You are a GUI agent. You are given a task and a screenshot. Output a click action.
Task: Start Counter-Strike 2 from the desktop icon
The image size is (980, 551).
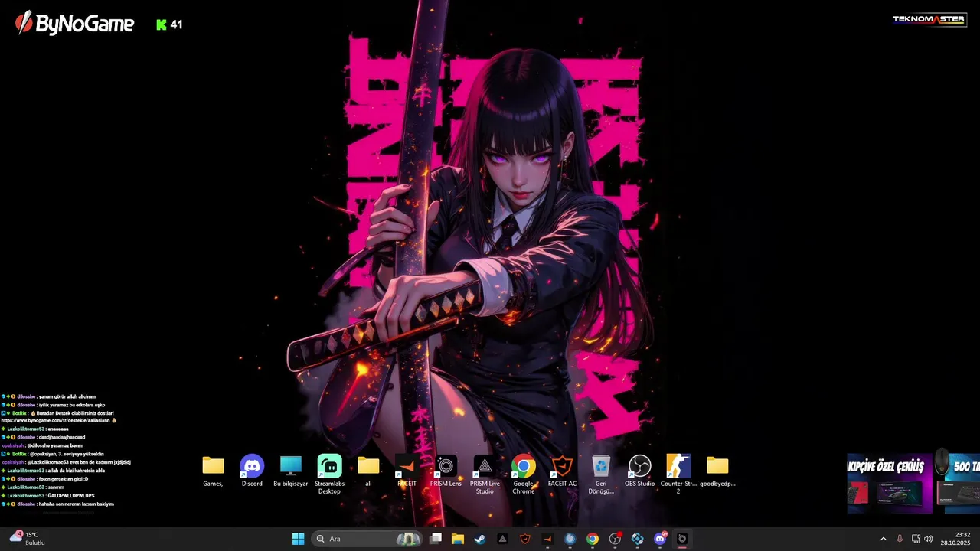point(678,474)
